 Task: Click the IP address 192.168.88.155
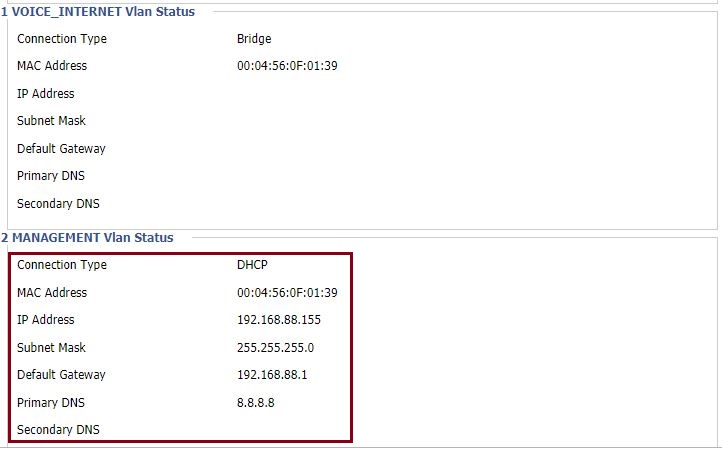pyautogui.click(x=279, y=319)
